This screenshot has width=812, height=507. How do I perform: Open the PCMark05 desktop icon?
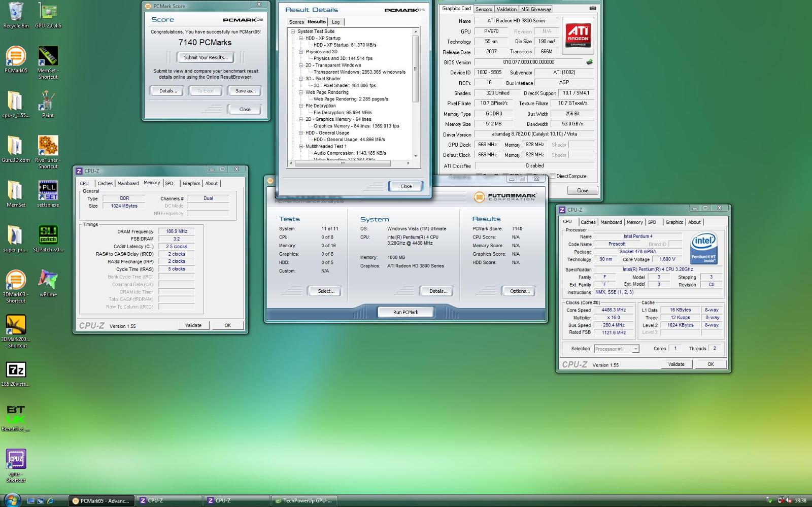point(16,59)
